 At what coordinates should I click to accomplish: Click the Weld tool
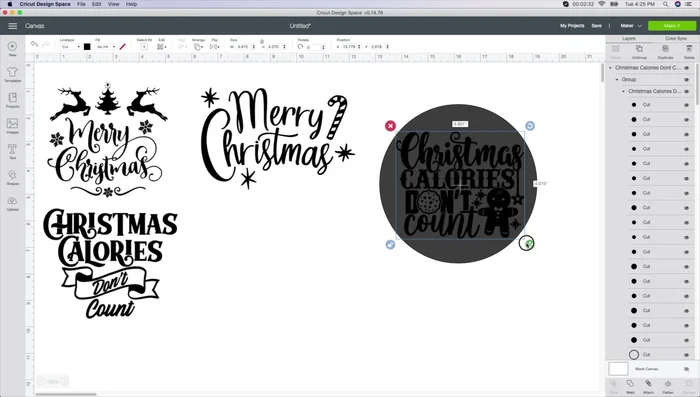630,384
